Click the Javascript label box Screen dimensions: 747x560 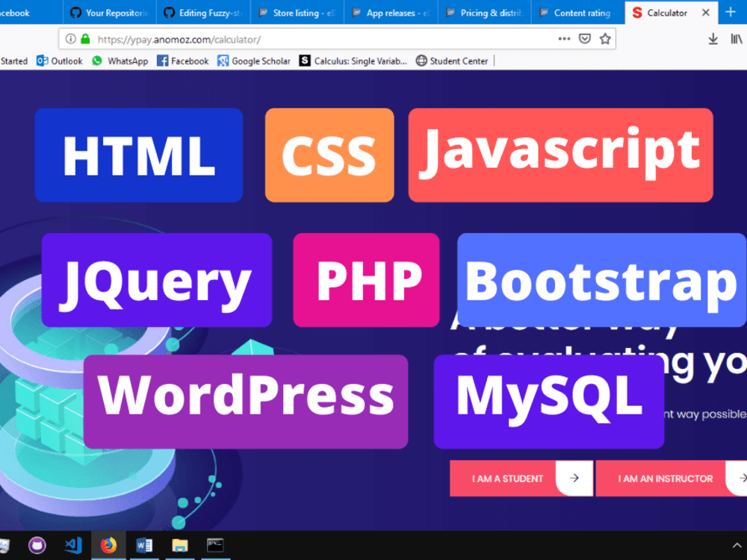[x=561, y=155]
